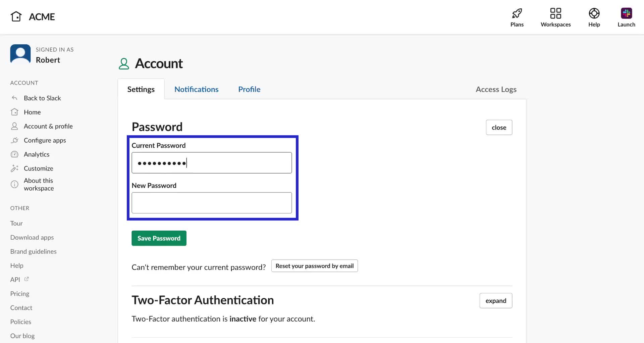Click the Slack Launch icon
The height and width of the screenshot is (343, 644).
[626, 13]
